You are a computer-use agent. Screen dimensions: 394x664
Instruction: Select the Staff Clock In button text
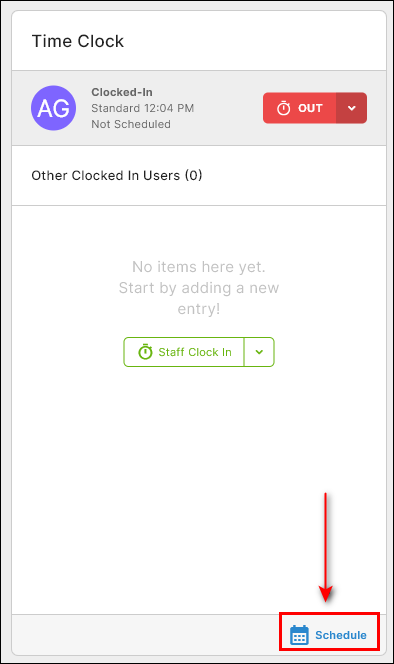click(195, 352)
